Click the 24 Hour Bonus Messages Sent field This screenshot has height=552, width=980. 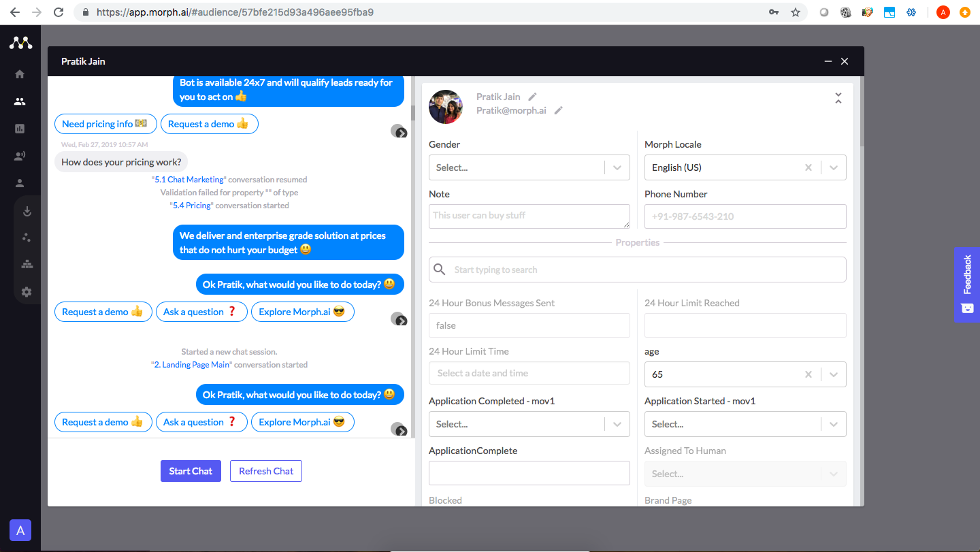529,325
